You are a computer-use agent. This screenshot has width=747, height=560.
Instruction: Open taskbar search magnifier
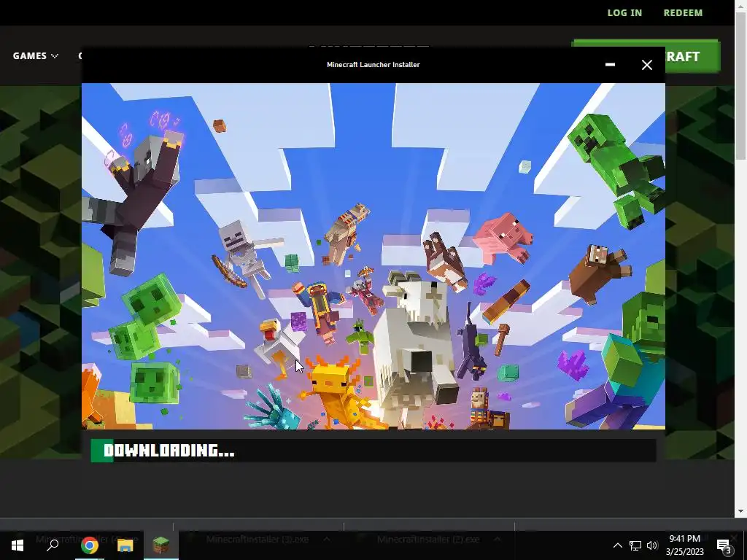coord(53,545)
